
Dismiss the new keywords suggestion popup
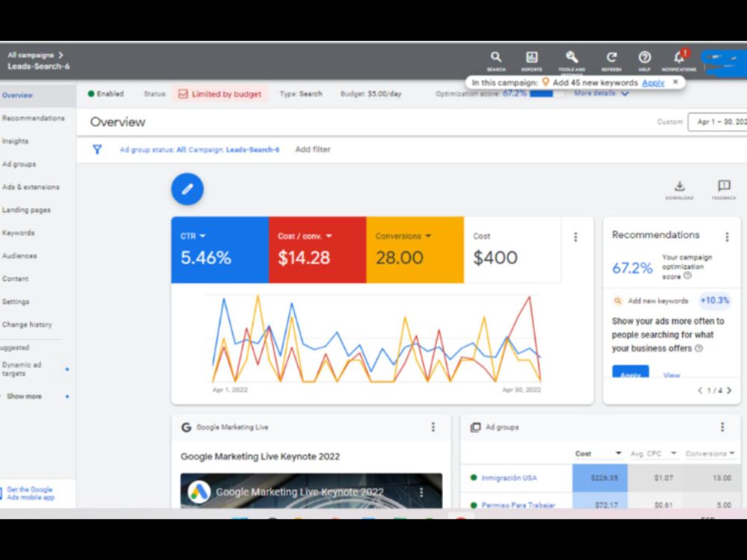coord(675,82)
